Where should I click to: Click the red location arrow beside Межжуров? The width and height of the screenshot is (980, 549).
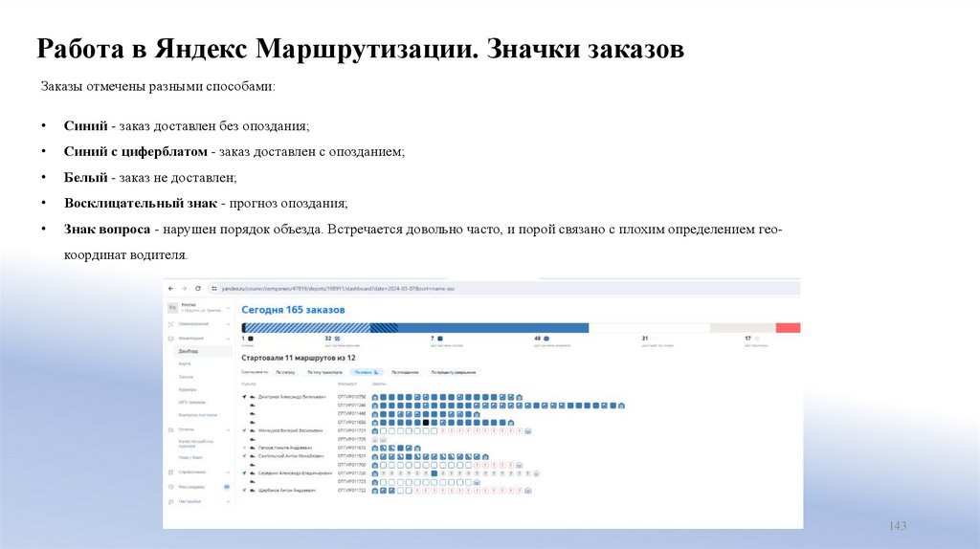pyautogui.click(x=244, y=431)
